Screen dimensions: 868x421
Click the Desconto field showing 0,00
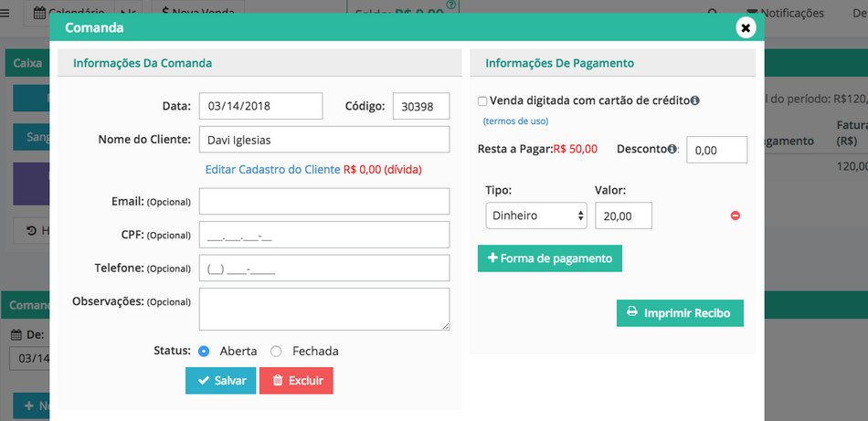[717, 150]
